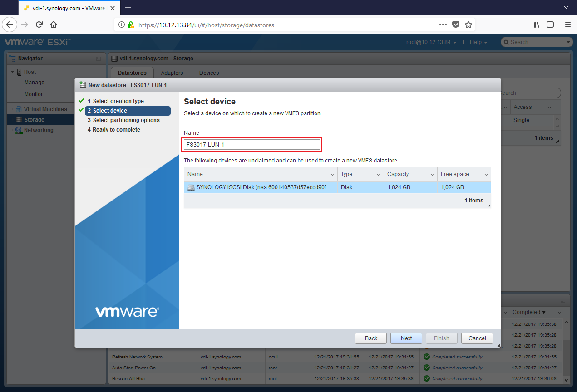This screenshot has height=392, width=577.
Task: Open the page actions three-dots menu
Action: coord(443,24)
